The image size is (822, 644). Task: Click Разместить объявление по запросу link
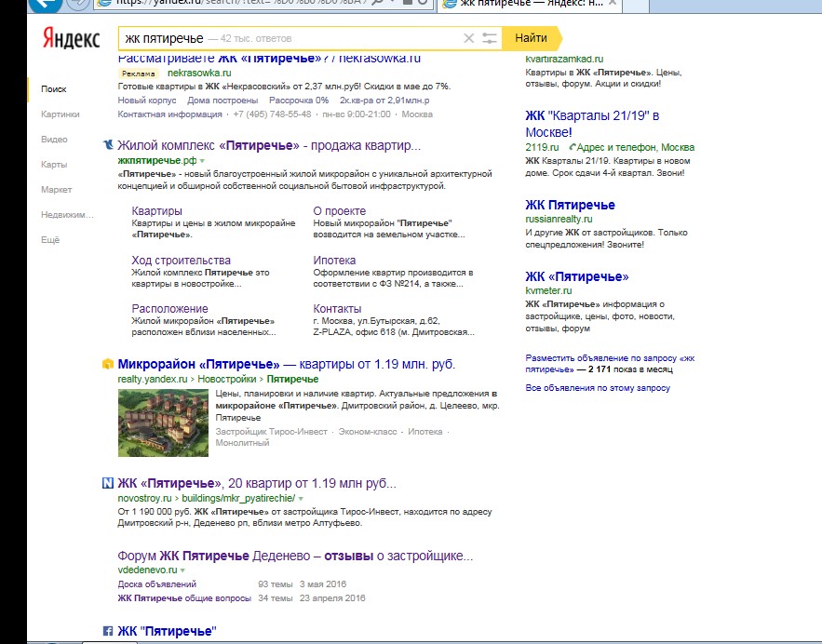pos(610,364)
